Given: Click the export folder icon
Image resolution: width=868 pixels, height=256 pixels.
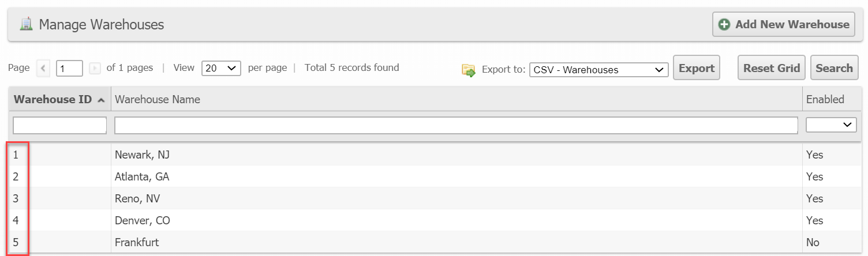Looking at the screenshot, I should [x=468, y=70].
